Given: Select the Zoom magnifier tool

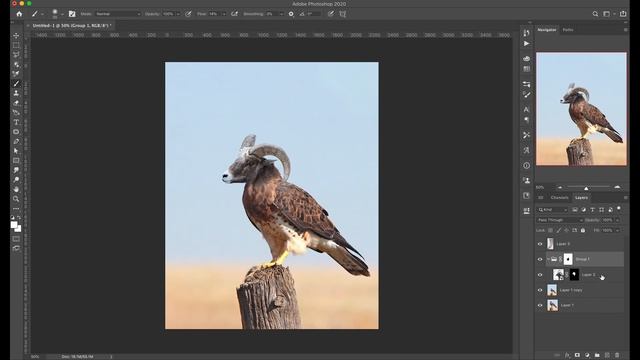Looking at the screenshot, I should point(16,199).
